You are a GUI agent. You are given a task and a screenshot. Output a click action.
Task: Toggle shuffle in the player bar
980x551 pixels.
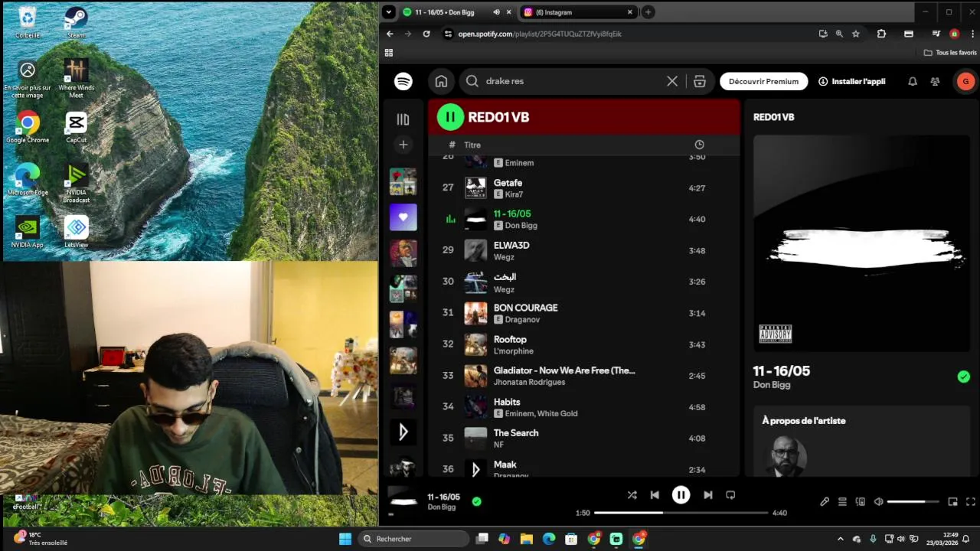click(632, 495)
